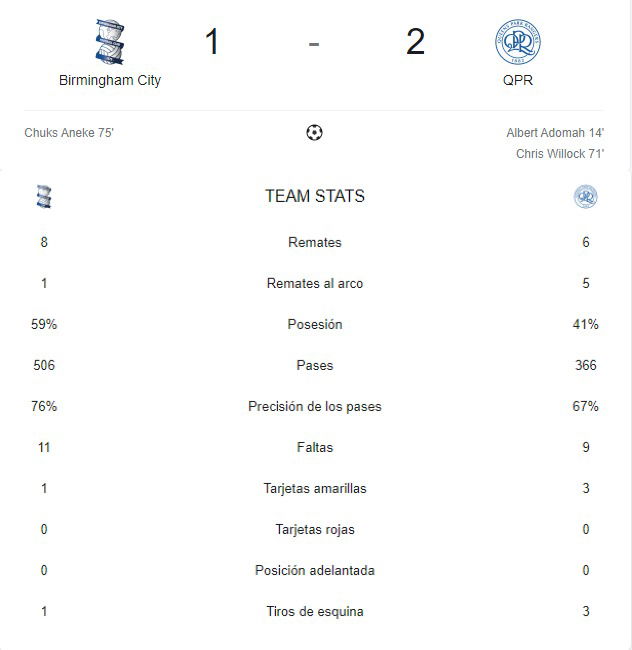Viewport: 632px width, 650px height.
Task: Click the Posesión stat row label
Action: [x=315, y=324]
